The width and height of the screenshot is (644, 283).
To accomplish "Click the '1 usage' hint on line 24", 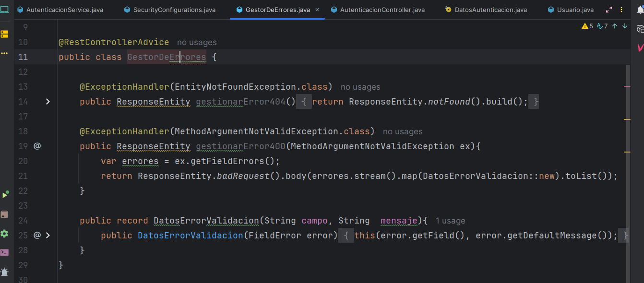I will [x=451, y=221].
